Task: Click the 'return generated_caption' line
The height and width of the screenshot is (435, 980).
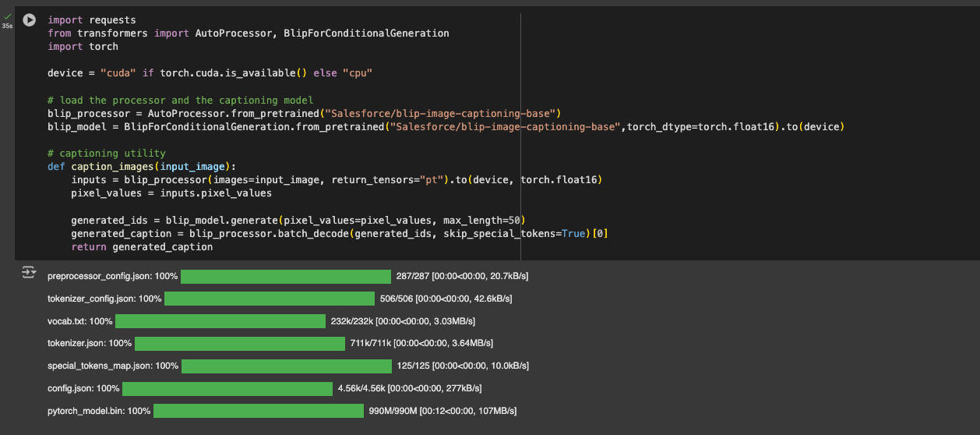Action: [141, 246]
